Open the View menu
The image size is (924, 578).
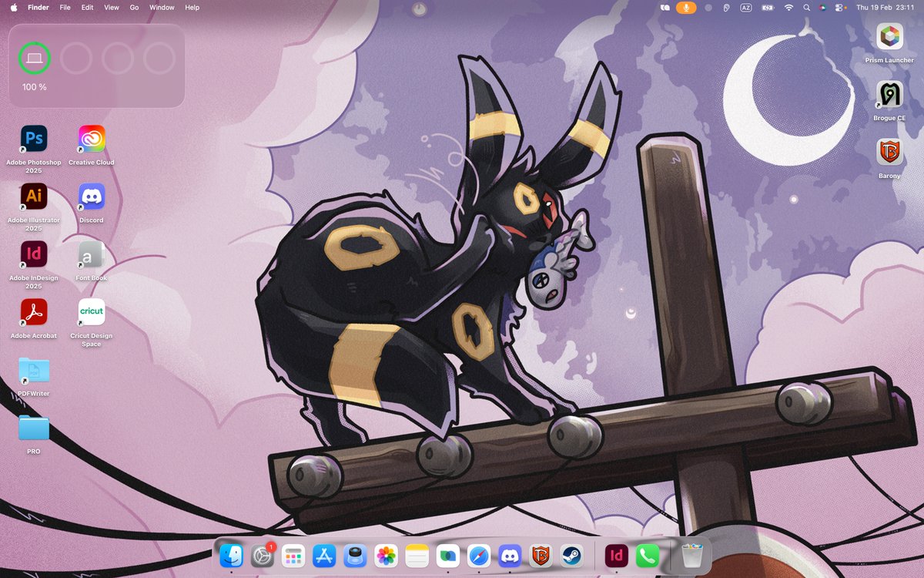112,7
